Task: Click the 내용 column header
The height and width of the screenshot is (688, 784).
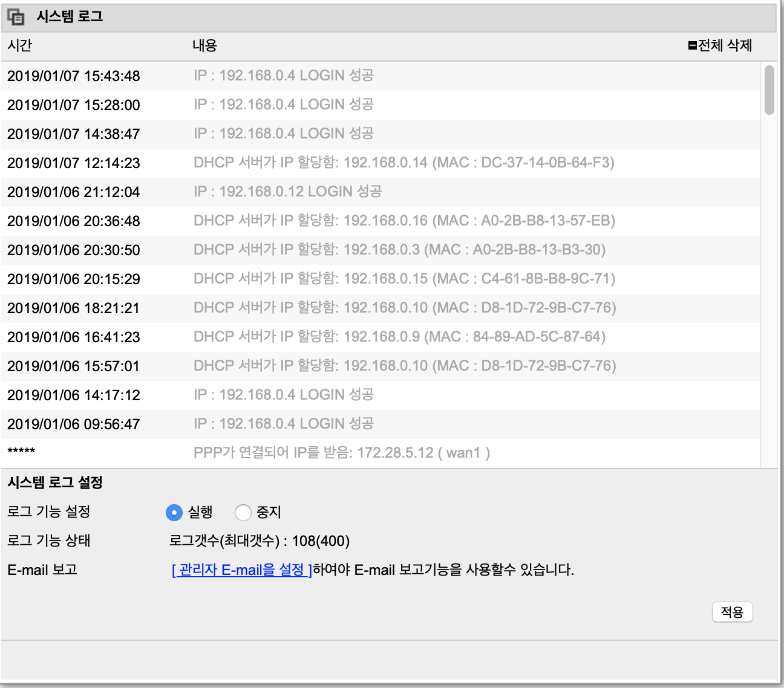Action: click(x=205, y=45)
